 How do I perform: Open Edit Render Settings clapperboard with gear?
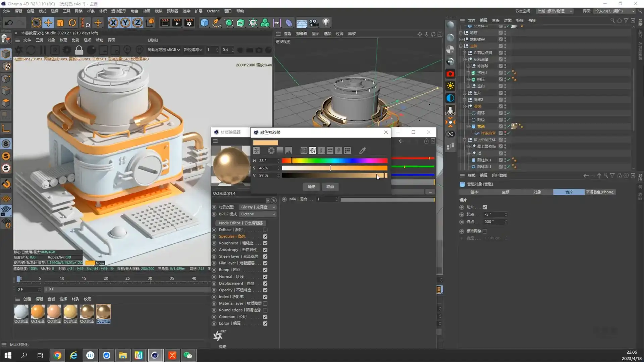189,23
